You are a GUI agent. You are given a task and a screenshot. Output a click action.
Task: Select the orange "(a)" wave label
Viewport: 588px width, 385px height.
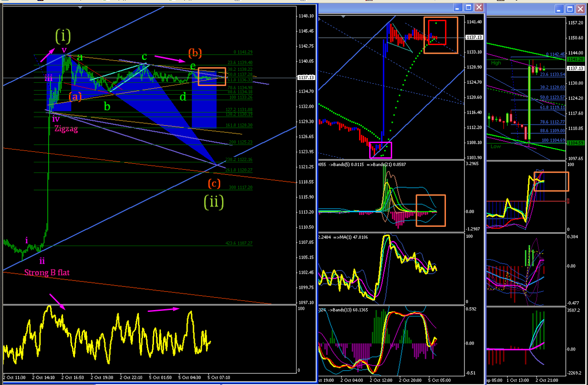pos(75,97)
